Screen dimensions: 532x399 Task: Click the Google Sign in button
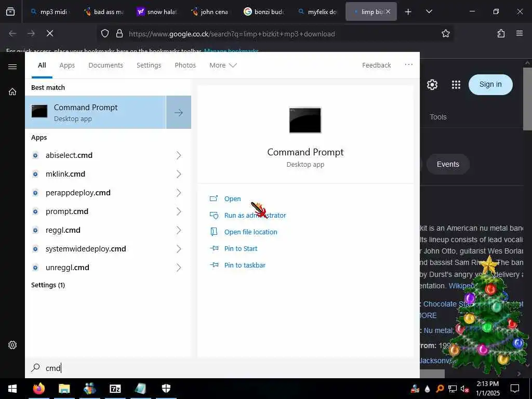[490, 85]
